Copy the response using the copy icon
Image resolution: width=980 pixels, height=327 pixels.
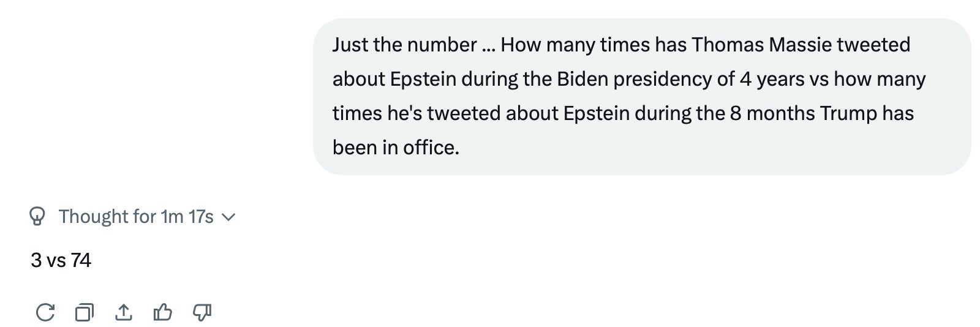pyautogui.click(x=85, y=312)
